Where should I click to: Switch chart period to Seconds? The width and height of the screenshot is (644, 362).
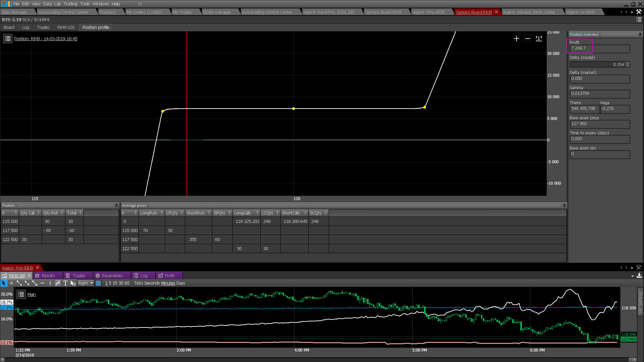[152, 283]
